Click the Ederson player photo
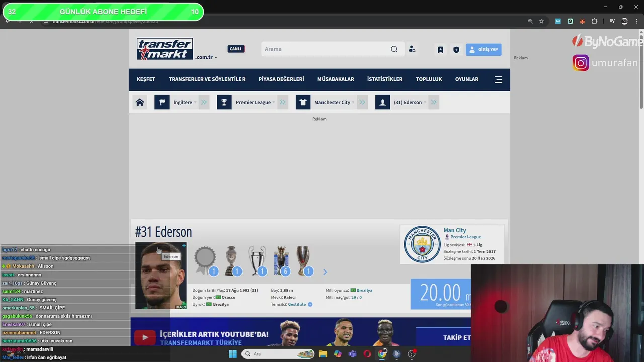644x362 pixels. point(161,276)
